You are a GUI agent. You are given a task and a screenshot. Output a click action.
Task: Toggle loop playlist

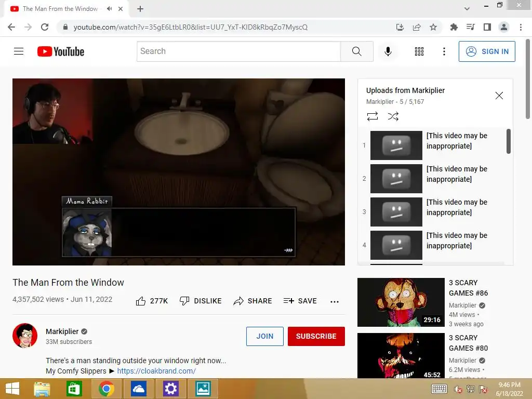click(372, 116)
